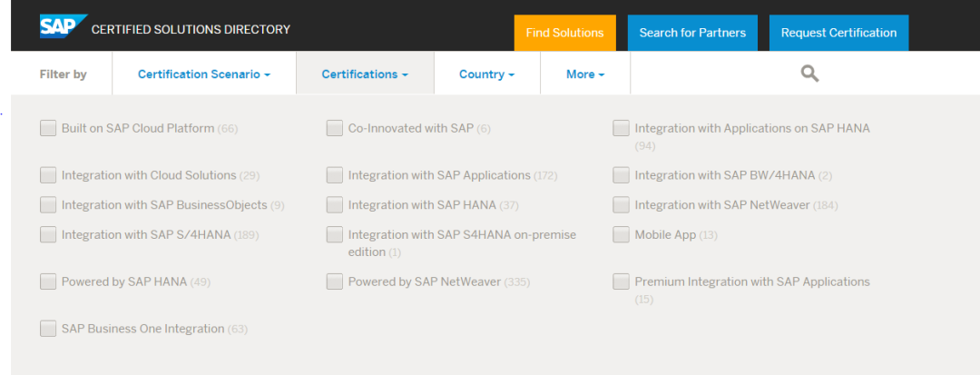Check Integration with SAP HANA (37)
Screen dimensions: 980x375
(x=334, y=205)
